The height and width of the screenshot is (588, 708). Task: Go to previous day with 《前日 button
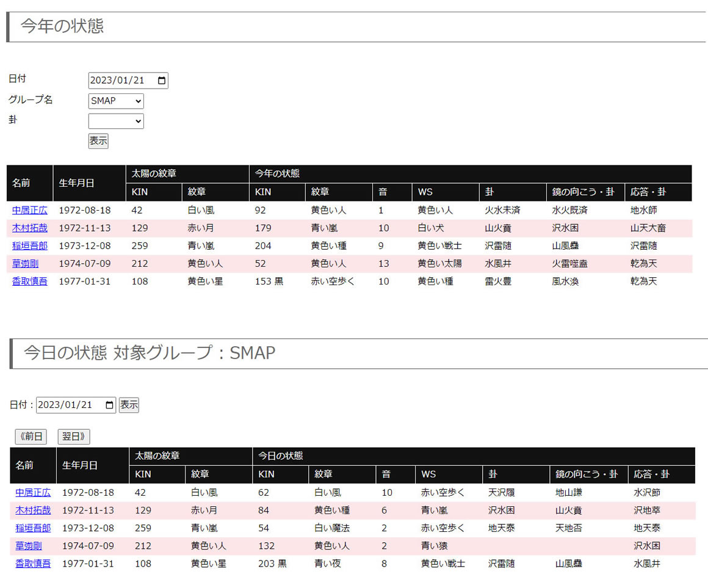coord(31,437)
